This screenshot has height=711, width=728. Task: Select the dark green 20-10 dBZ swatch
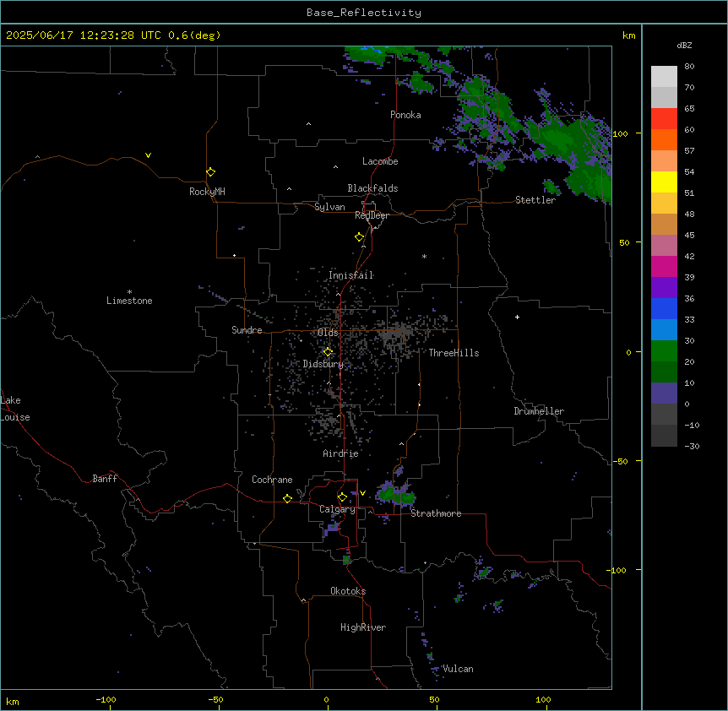(664, 372)
